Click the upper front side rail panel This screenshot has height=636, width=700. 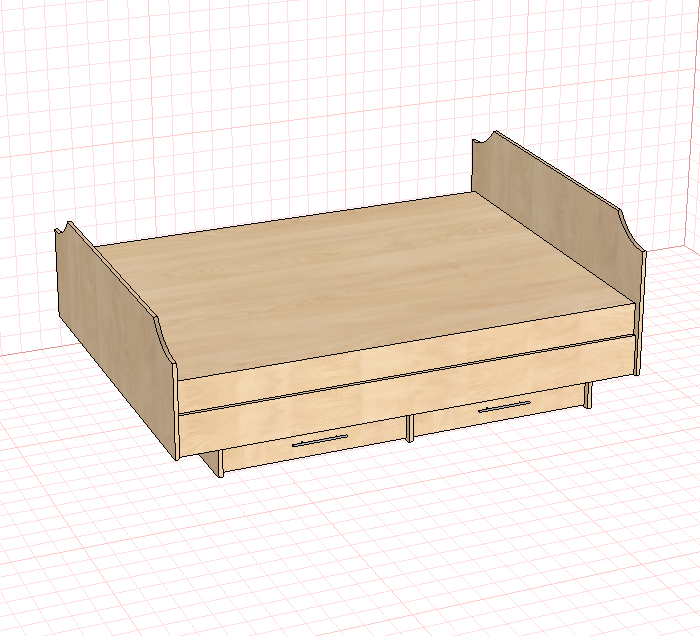pyautogui.click(x=406, y=359)
